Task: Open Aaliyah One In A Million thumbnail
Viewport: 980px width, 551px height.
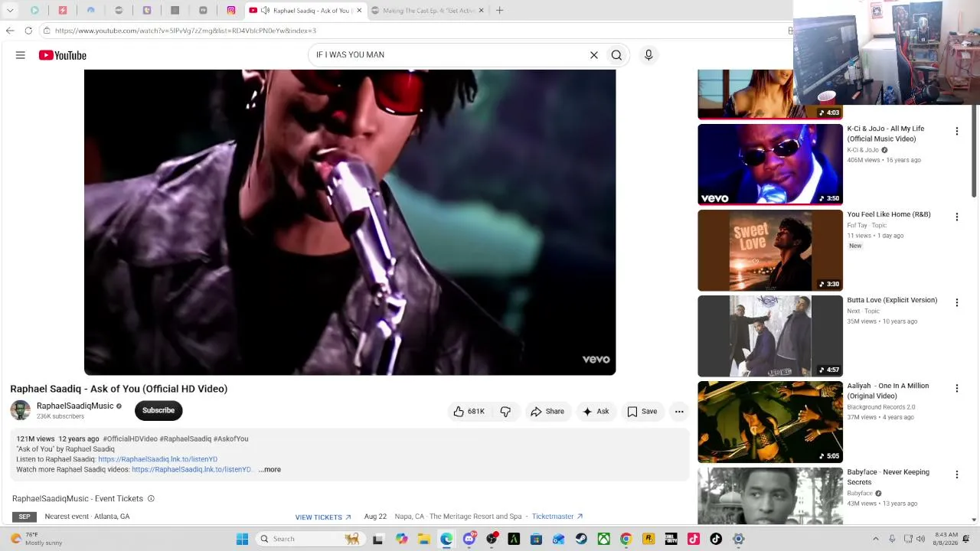Action: click(x=770, y=422)
